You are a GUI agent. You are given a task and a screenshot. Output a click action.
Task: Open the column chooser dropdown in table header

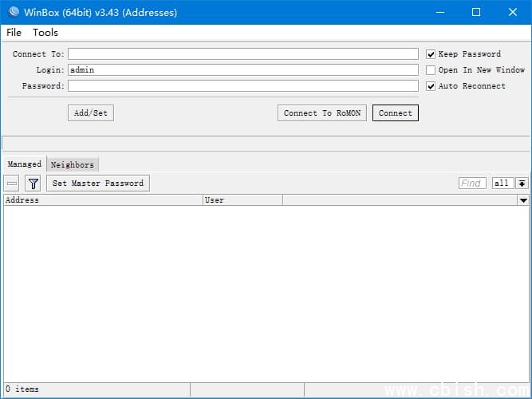pos(522,200)
